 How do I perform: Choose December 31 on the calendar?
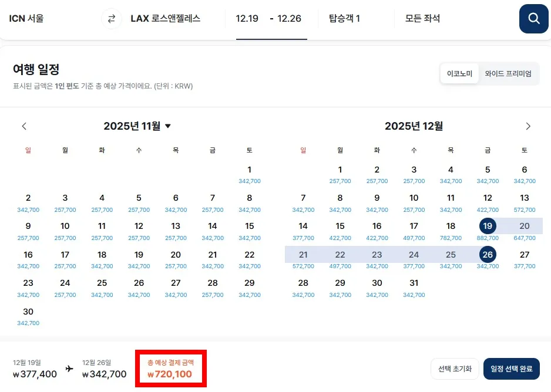pyautogui.click(x=414, y=287)
